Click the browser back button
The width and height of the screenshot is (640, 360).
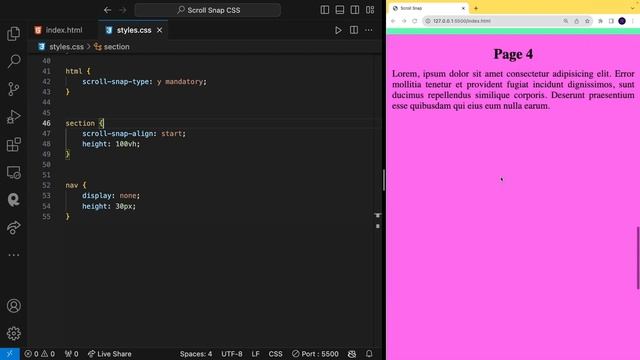pyautogui.click(x=393, y=21)
